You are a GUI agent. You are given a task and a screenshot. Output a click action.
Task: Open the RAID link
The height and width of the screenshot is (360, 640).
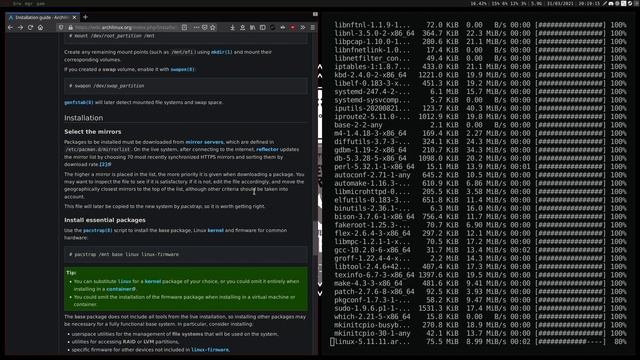coord(129,342)
